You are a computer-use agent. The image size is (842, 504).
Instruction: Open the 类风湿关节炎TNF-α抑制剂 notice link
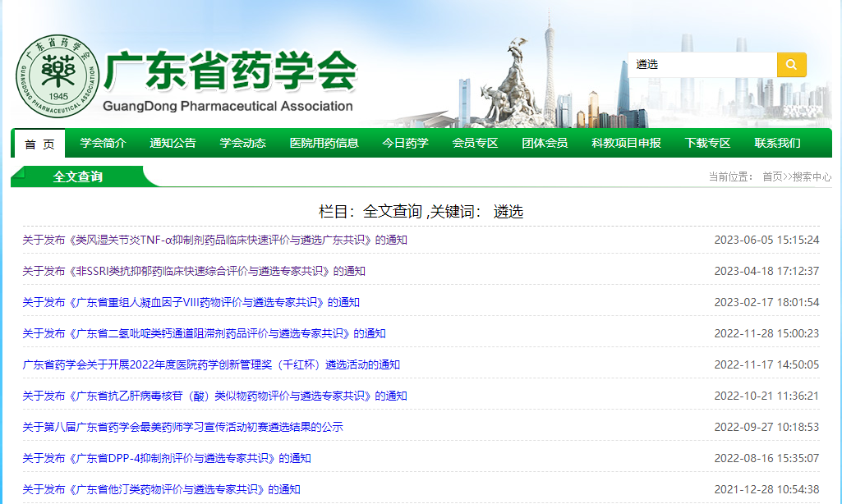(214, 240)
